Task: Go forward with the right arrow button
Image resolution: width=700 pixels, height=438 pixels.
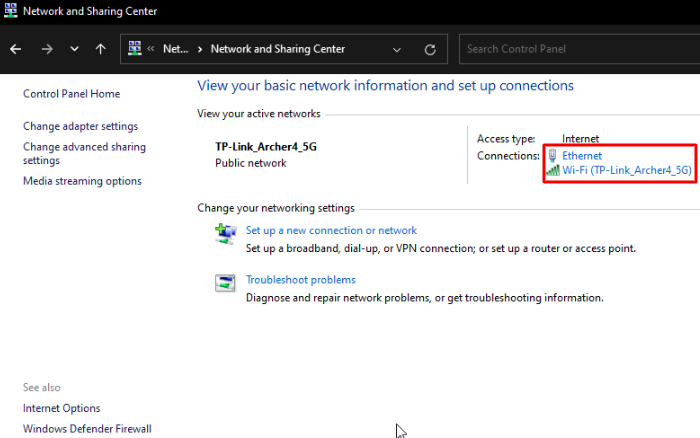Action: point(47,49)
